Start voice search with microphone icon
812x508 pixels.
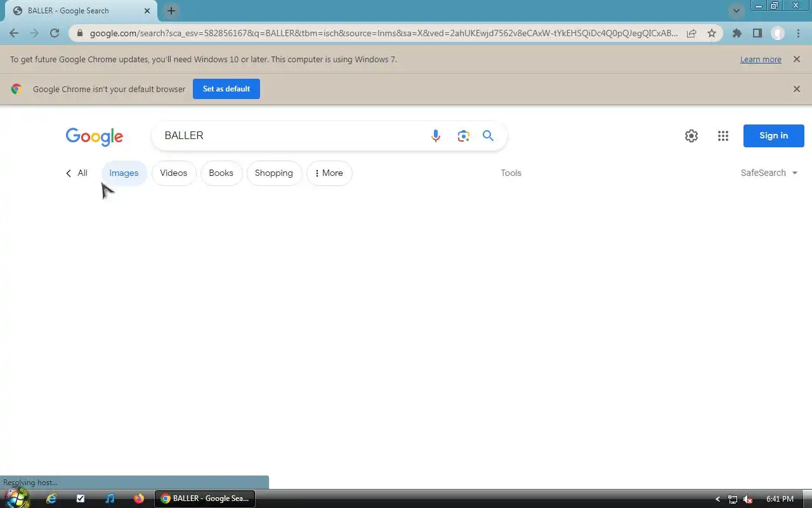point(436,135)
